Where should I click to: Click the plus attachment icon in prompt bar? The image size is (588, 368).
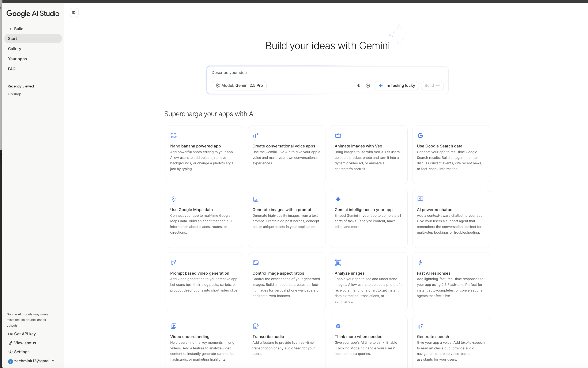367,85
